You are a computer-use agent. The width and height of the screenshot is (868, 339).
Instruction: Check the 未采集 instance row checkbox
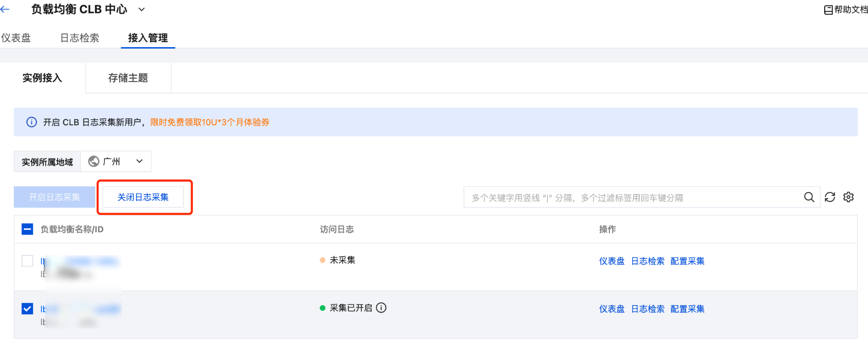pyautogui.click(x=28, y=261)
